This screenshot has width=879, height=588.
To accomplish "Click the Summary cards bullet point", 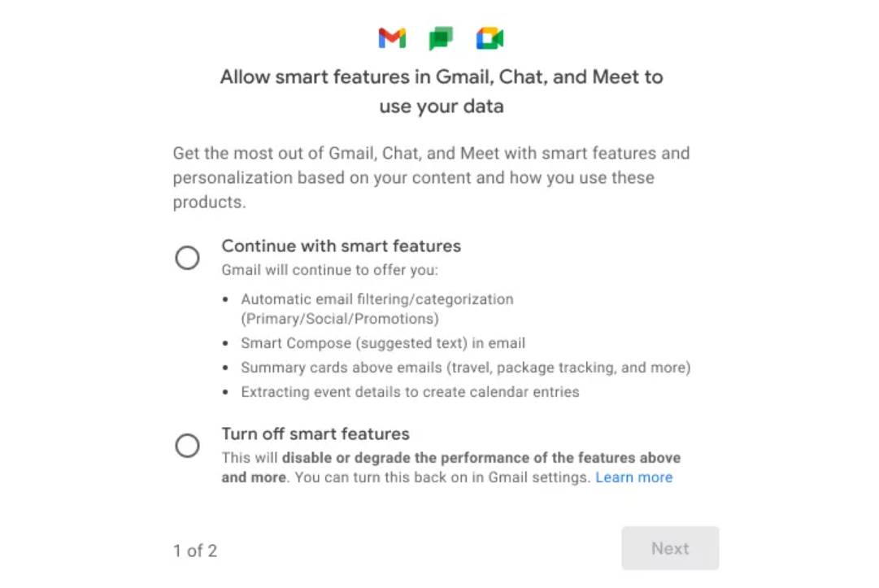I will pyautogui.click(x=465, y=368).
